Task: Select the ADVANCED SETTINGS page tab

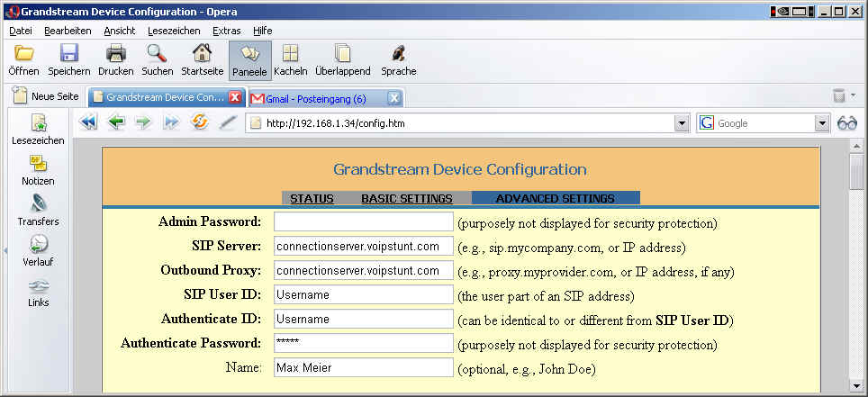Action: 556,198
